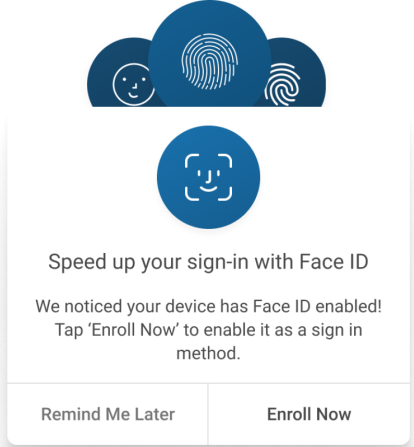Screen dimensions: 414x447
Task: Tap Enroll Now to enable Face ID
Action: [309, 414]
